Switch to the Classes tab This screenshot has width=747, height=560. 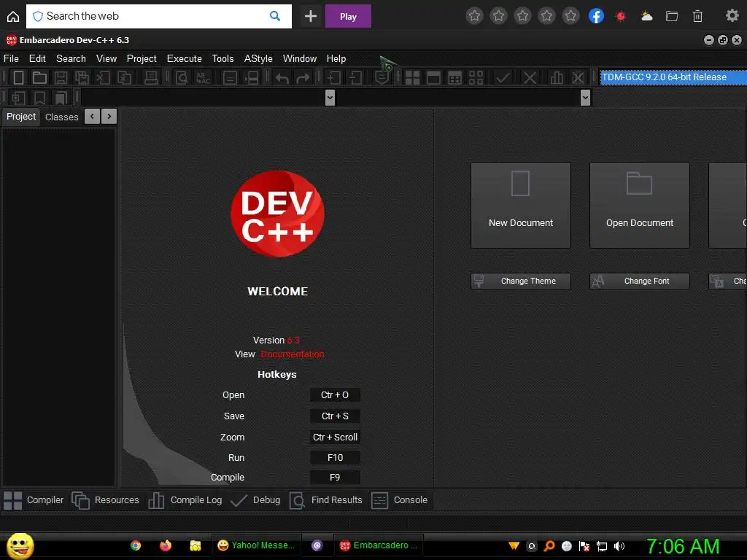point(61,117)
